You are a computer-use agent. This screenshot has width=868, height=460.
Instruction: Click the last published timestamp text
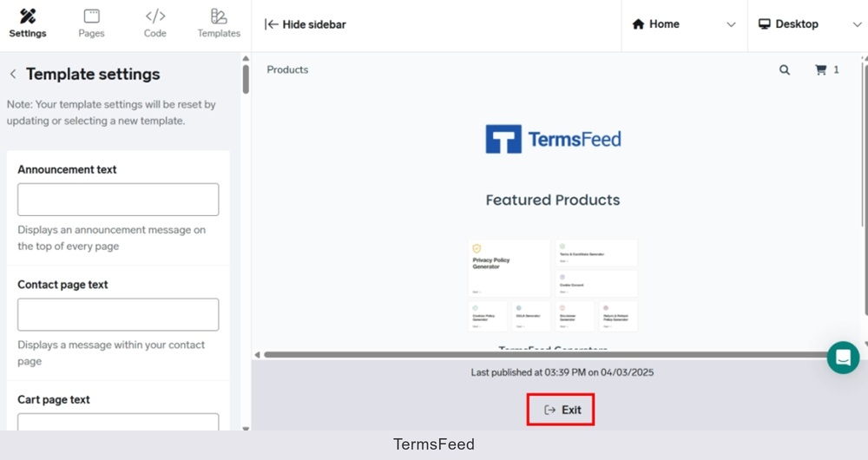(x=562, y=372)
